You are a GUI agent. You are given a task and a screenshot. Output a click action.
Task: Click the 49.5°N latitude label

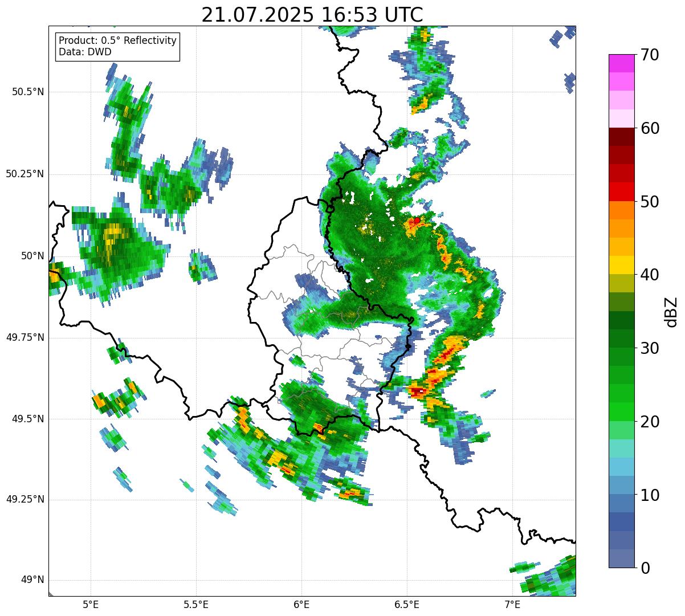(28, 419)
